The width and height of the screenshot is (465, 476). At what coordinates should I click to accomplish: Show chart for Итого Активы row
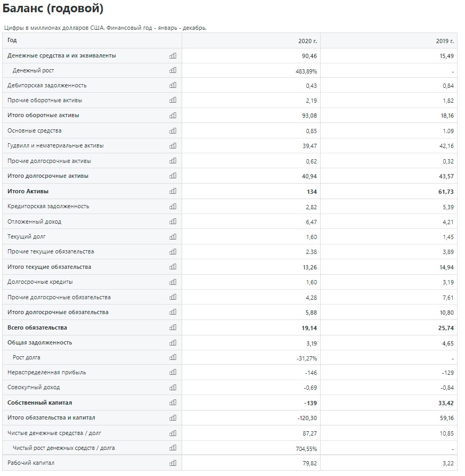tap(173, 191)
